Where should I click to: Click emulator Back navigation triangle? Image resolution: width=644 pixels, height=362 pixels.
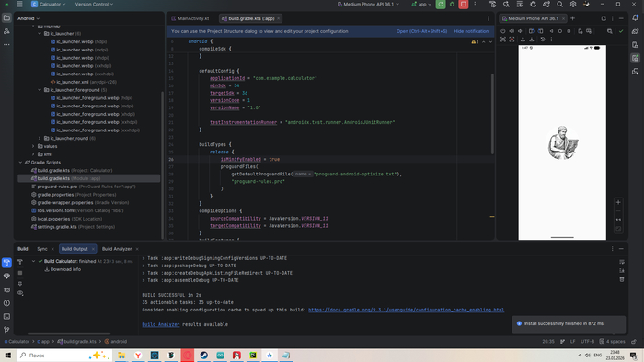(x=551, y=31)
